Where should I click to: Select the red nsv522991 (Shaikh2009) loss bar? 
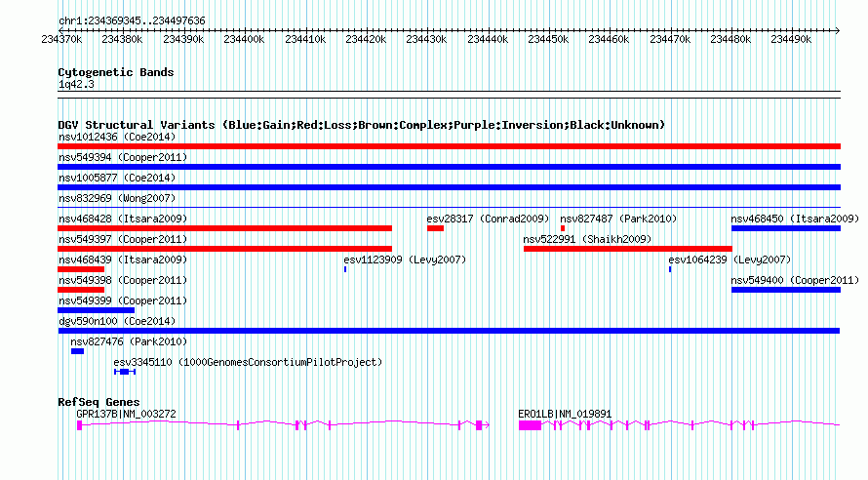(x=628, y=249)
